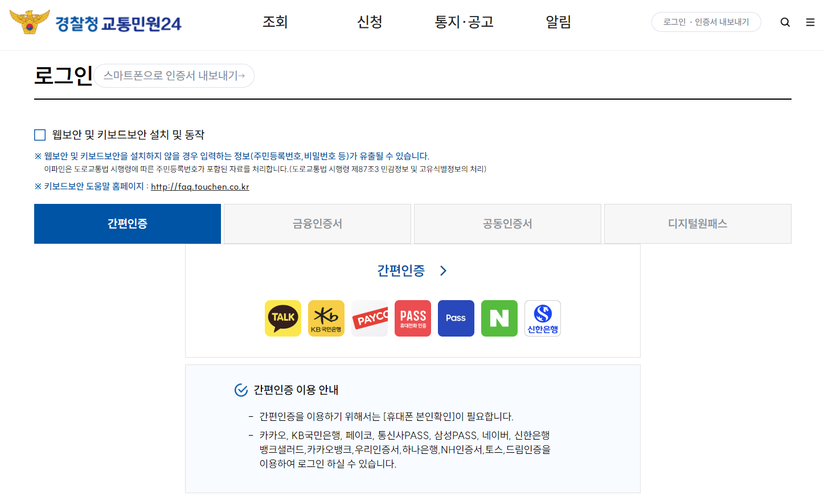Open the 알림 menu
This screenshot has width=824, height=504.
(x=558, y=22)
